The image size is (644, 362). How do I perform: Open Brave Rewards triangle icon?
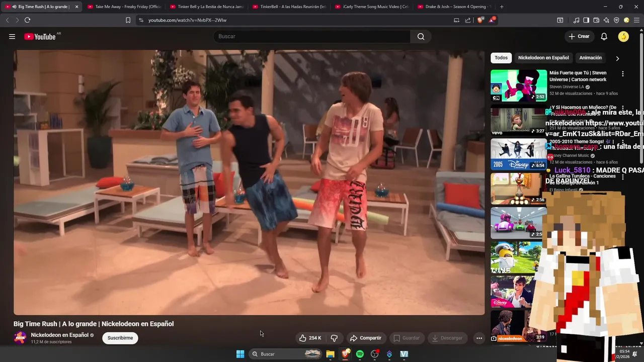(492, 20)
